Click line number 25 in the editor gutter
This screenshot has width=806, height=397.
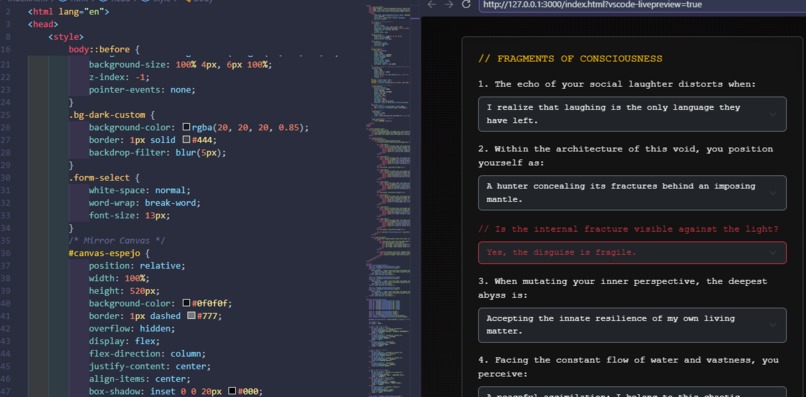(x=6, y=115)
